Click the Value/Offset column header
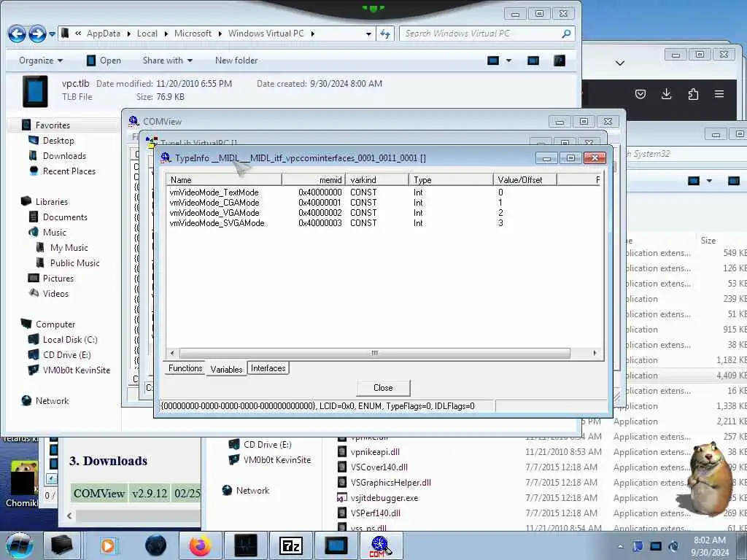This screenshot has width=747, height=560. (x=525, y=179)
